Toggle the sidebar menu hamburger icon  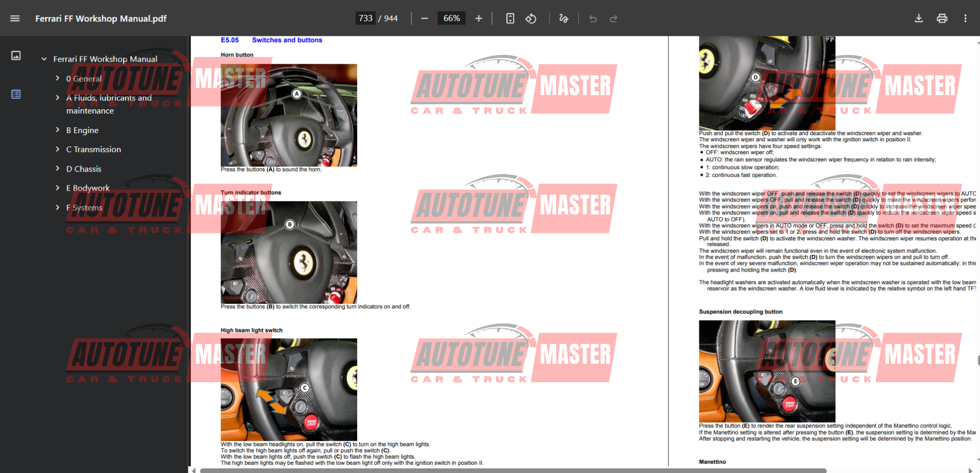pos(15,18)
